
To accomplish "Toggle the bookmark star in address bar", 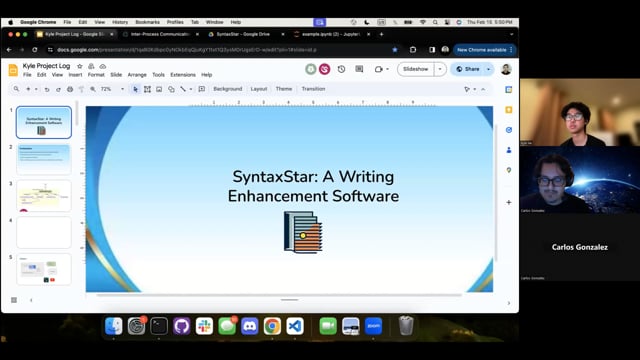I will coord(395,50).
